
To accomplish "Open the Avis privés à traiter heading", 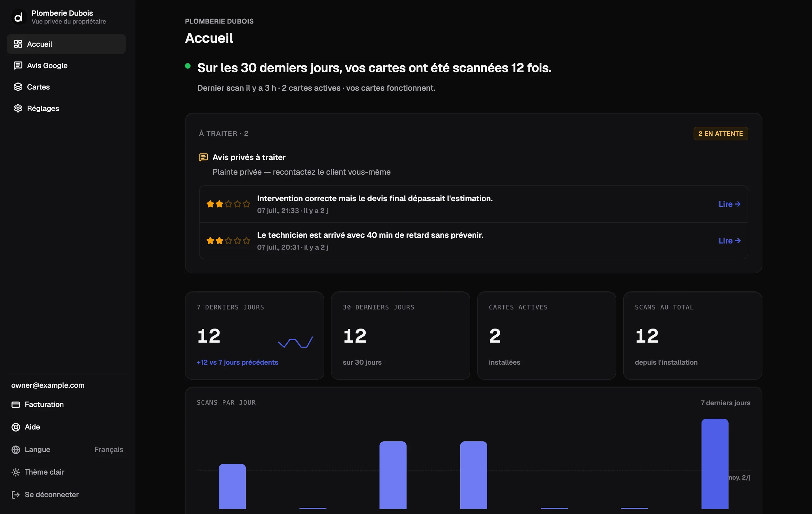I will [x=249, y=157].
